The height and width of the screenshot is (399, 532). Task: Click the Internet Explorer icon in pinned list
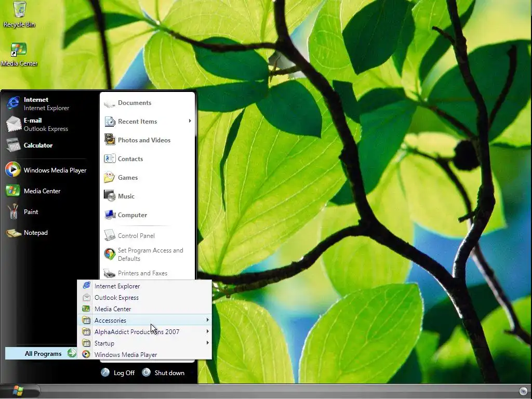[13, 103]
